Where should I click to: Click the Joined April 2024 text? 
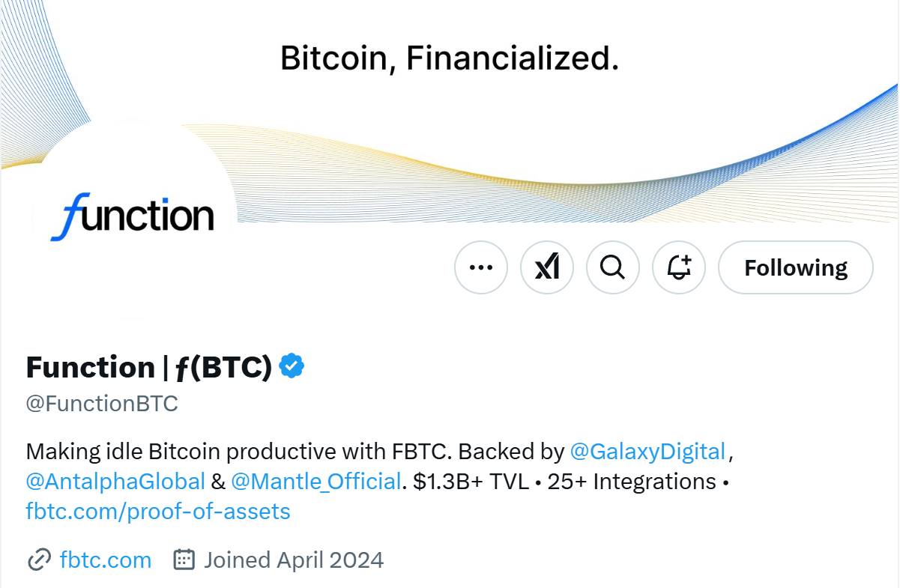(294, 560)
